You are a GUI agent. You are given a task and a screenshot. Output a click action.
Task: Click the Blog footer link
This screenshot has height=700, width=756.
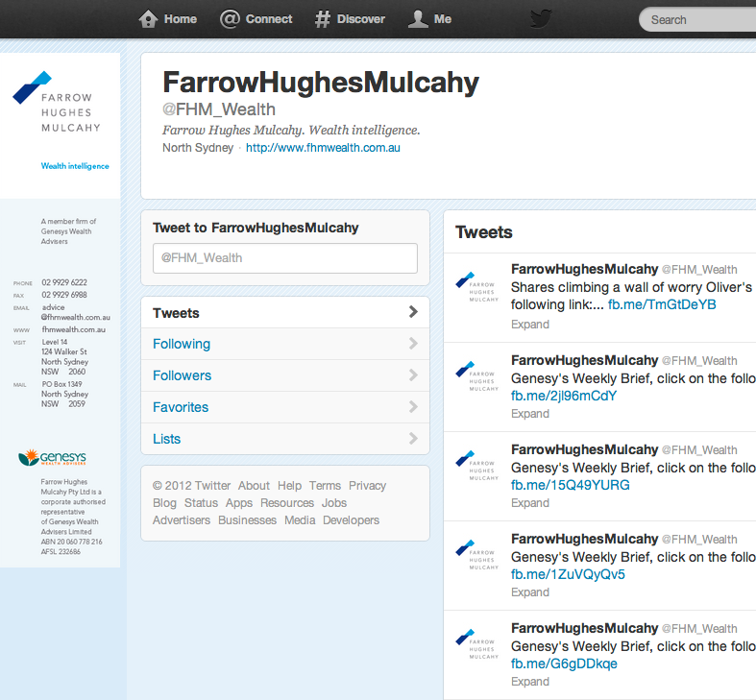pos(164,503)
